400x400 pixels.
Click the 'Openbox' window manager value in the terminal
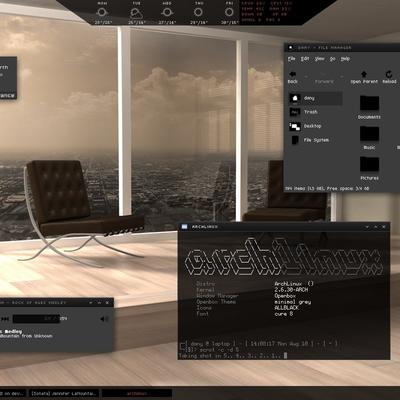[285, 296]
